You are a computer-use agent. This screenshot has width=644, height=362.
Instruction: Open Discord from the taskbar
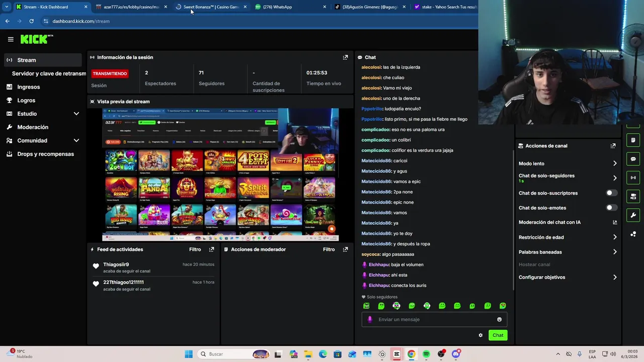pos(456,354)
